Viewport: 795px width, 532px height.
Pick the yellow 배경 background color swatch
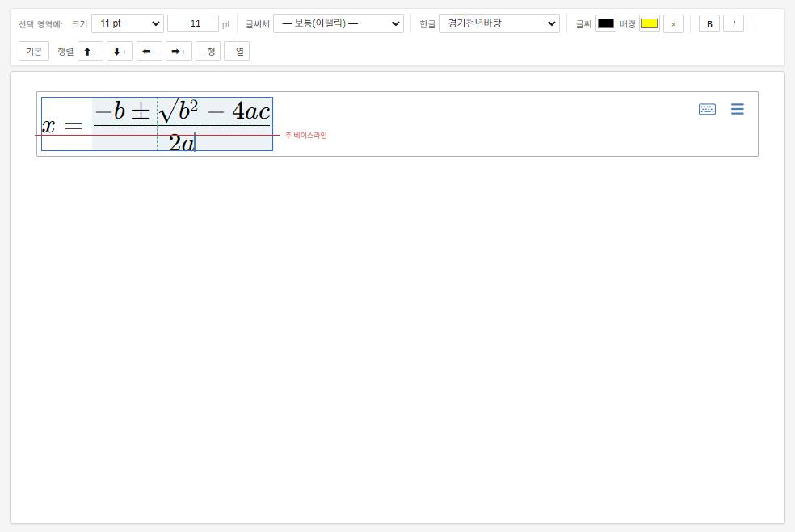650,23
